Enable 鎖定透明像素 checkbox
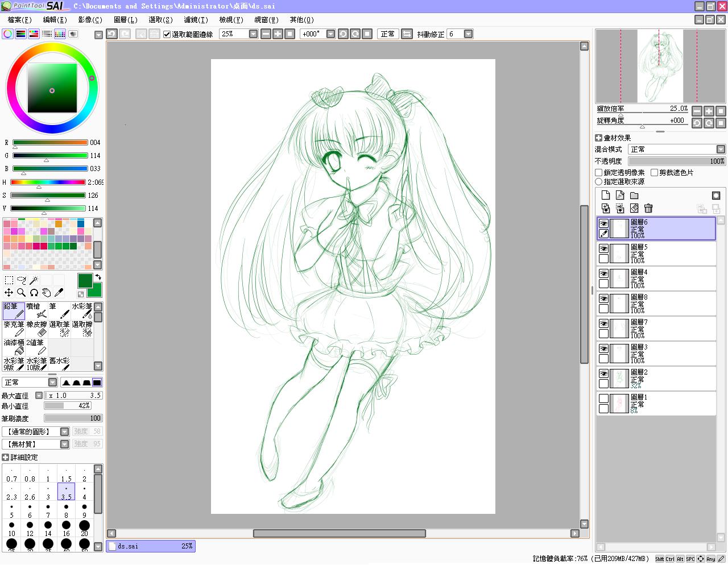 (599, 173)
